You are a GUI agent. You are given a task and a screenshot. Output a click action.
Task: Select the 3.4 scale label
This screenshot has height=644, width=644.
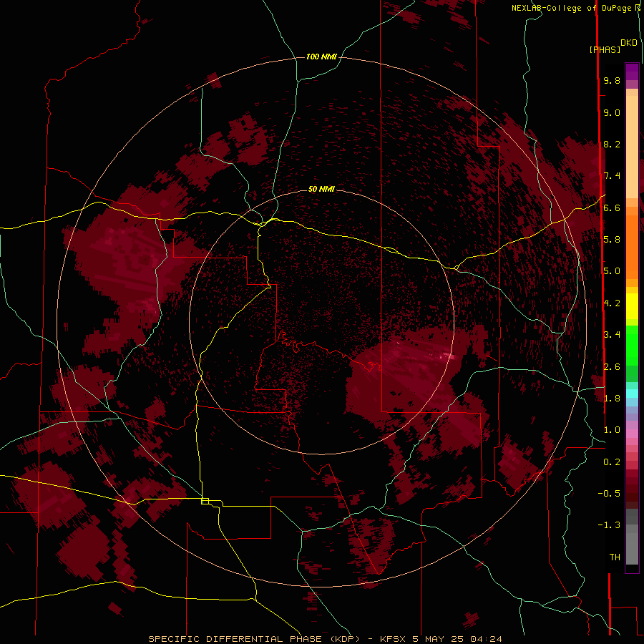point(612,335)
